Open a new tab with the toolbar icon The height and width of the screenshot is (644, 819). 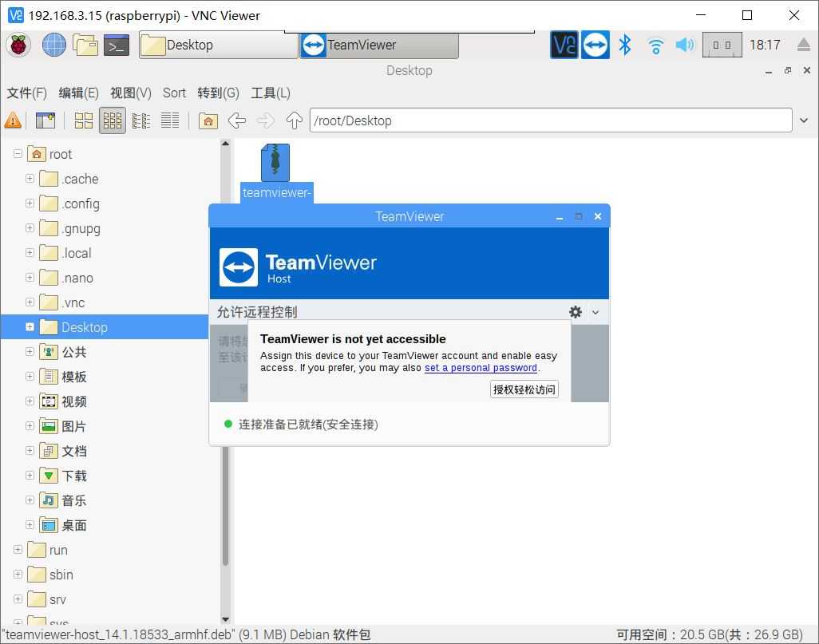[45, 121]
